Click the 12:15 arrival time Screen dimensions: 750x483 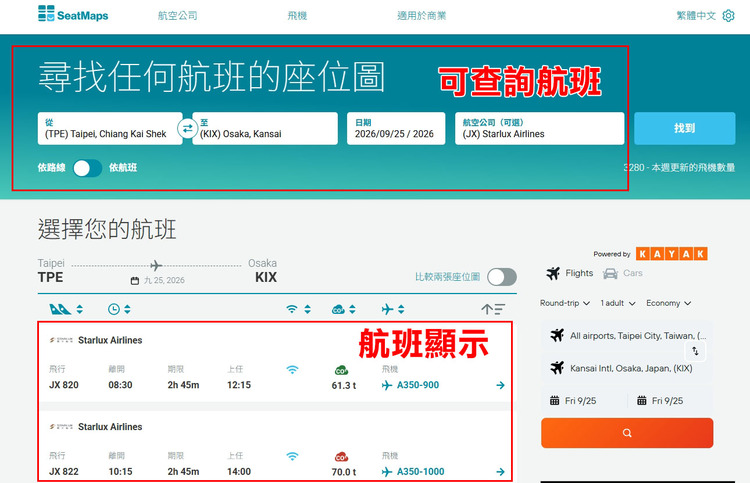(239, 385)
